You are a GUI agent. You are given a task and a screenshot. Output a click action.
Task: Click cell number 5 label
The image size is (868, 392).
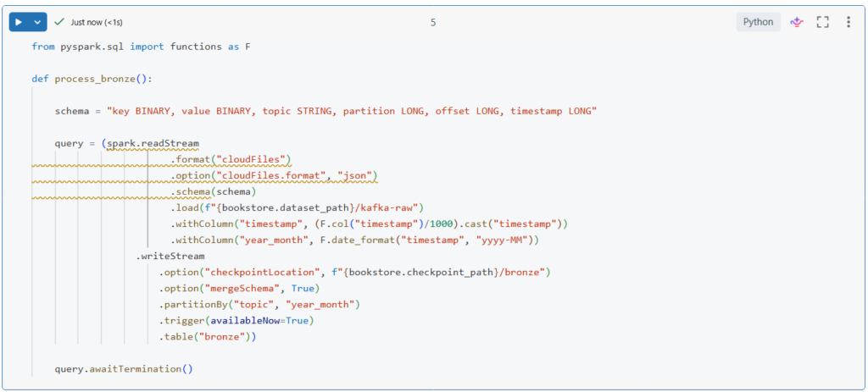coord(433,22)
